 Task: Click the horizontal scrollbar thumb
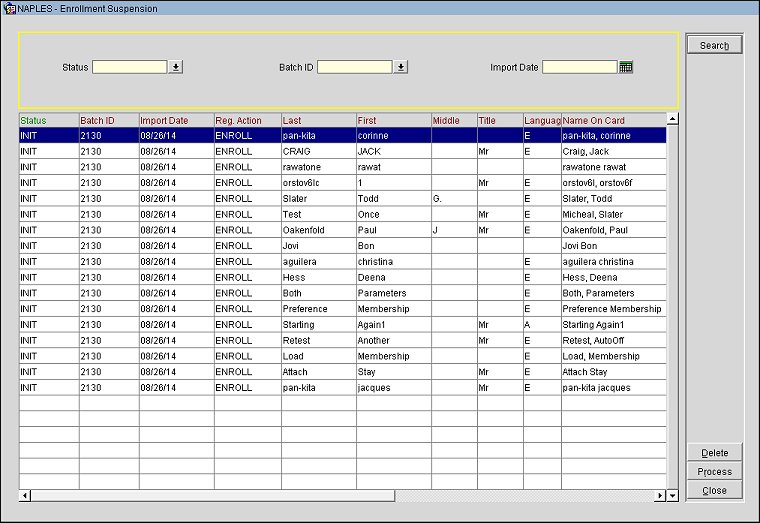[213, 495]
